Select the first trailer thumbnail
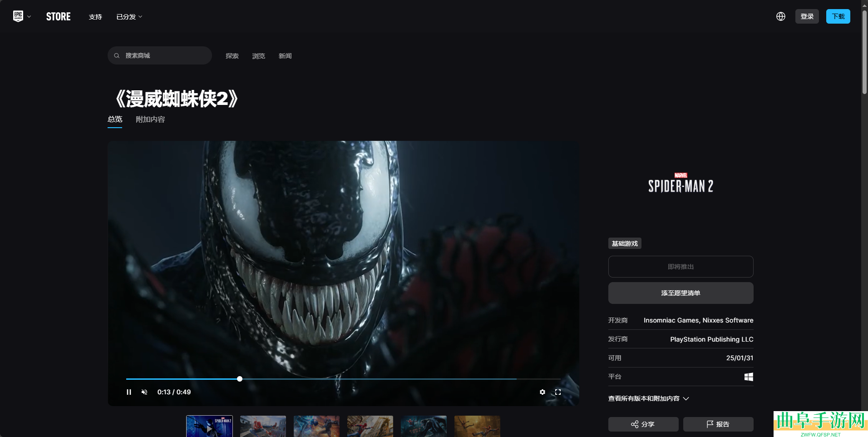This screenshot has height=437, width=868. pos(209,426)
